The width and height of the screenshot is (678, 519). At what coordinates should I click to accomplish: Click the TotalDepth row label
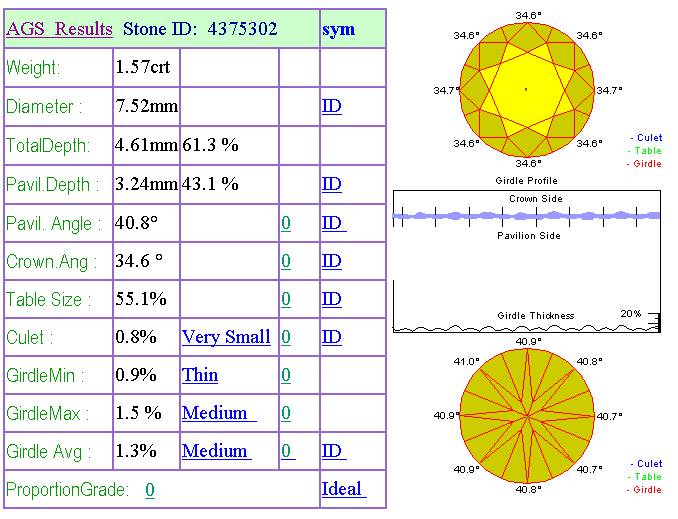tap(48, 146)
